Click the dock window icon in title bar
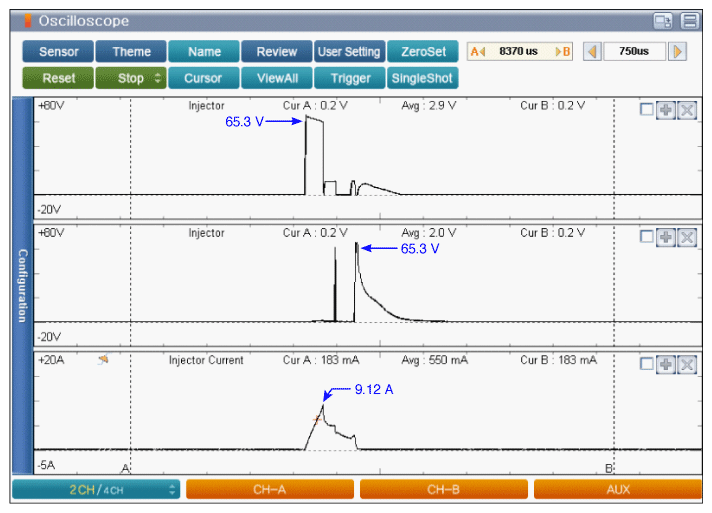712x513 pixels. pyautogui.click(x=663, y=21)
